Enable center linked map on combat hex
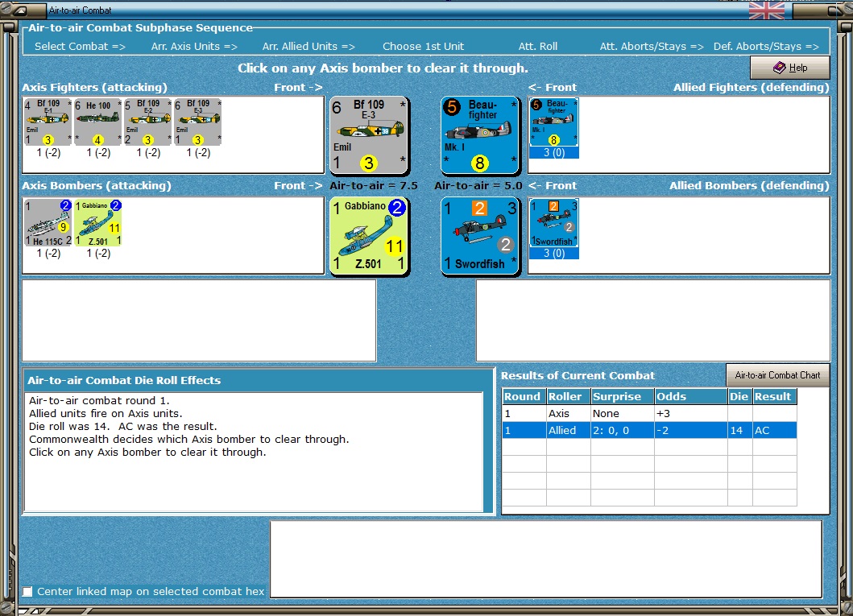 click(x=27, y=591)
